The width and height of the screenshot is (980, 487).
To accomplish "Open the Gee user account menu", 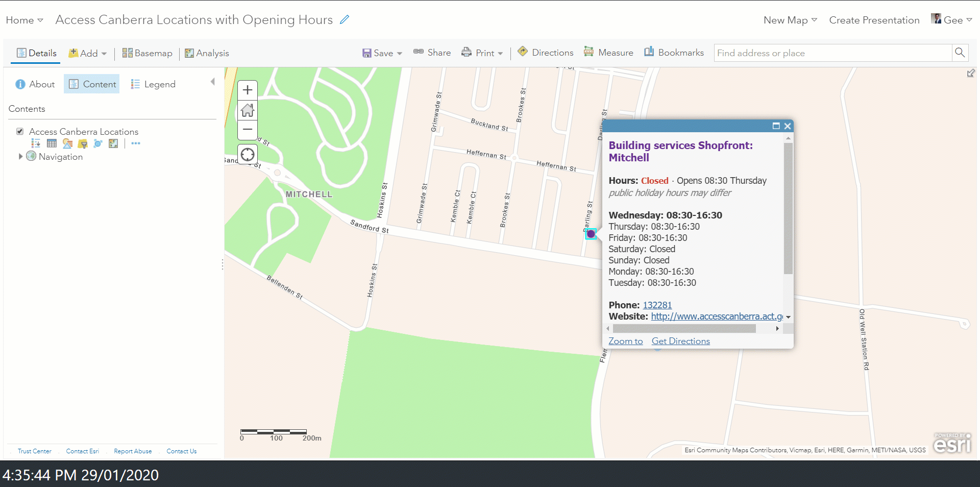I will 951,19.
